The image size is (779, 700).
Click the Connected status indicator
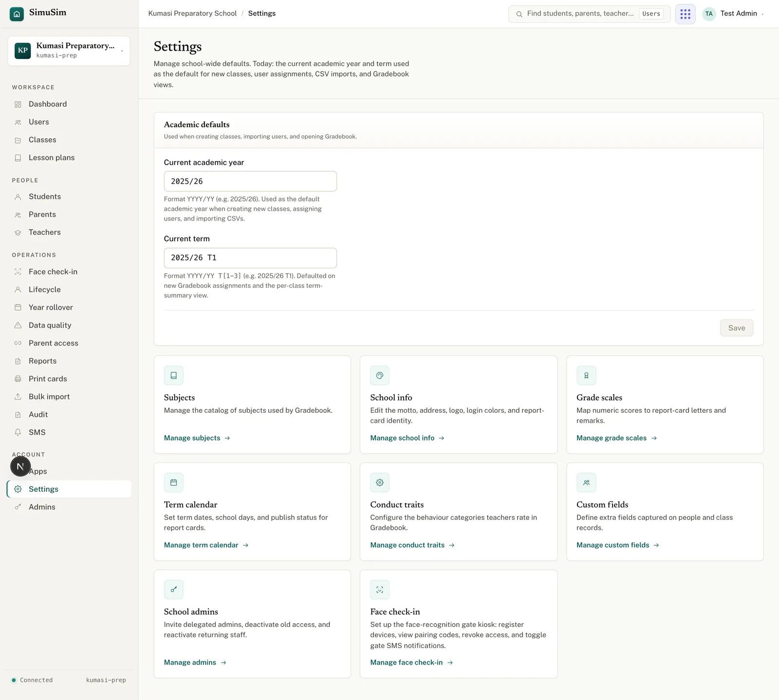[32, 680]
